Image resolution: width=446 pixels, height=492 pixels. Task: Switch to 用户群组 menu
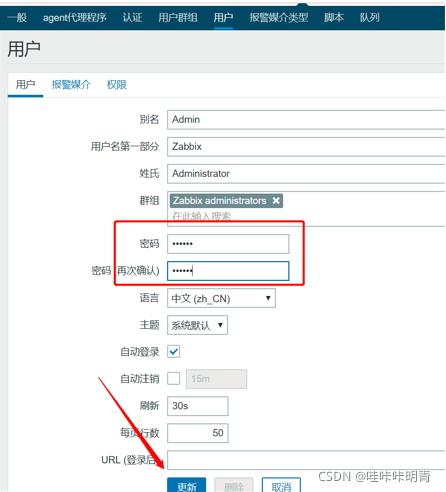click(178, 17)
